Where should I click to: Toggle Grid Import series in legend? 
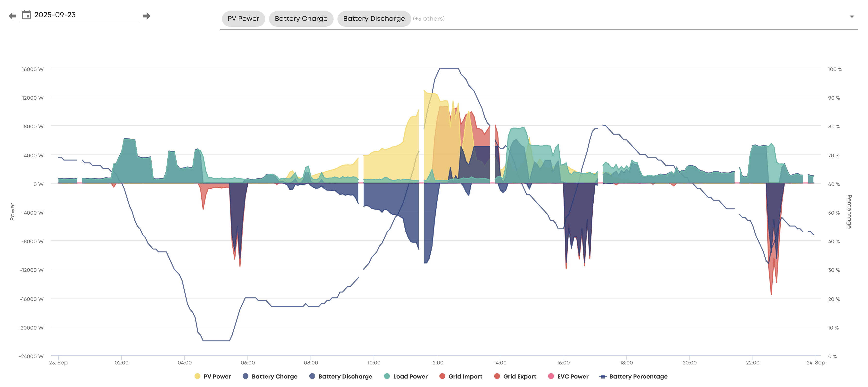click(461, 376)
